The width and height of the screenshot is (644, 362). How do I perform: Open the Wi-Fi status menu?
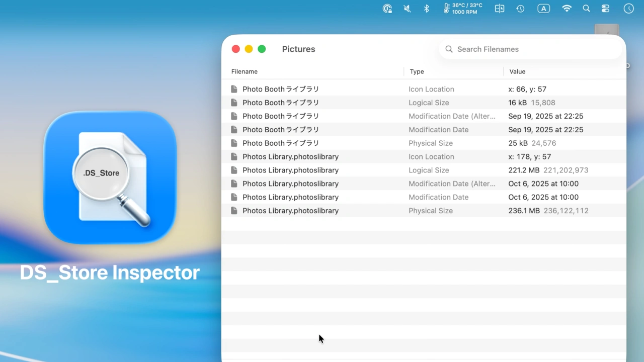(567, 9)
